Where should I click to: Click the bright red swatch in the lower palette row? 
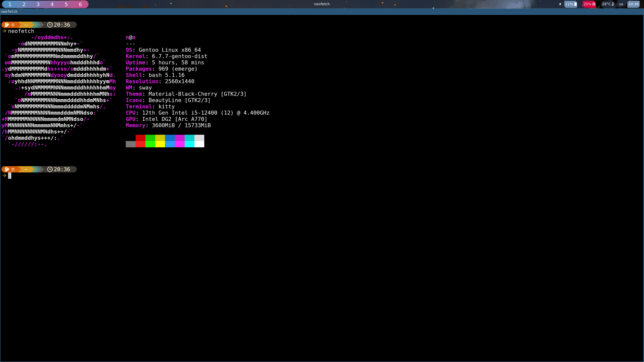pos(140,144)
